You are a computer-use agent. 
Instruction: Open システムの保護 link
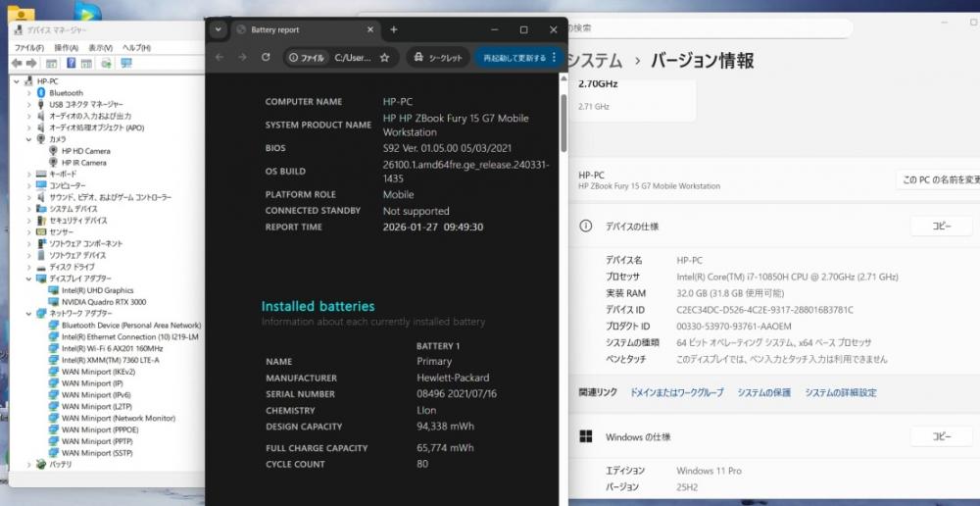click(763, 392)
